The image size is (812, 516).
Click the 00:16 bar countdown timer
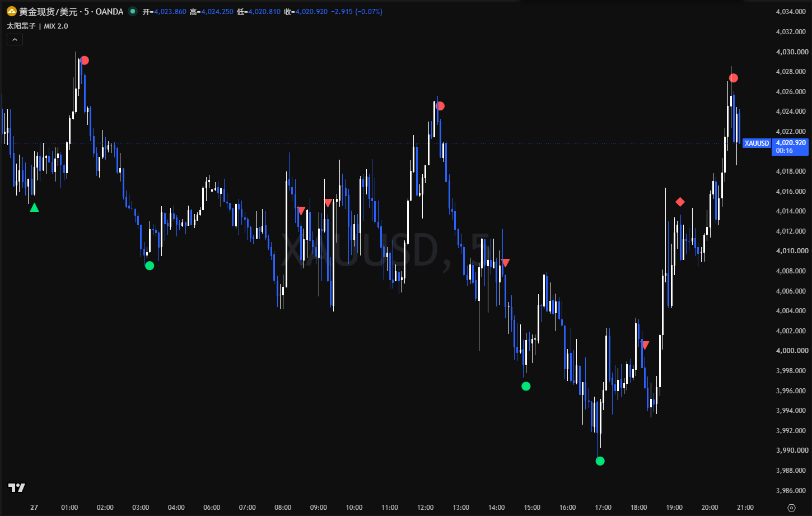click(x=785, y=151)
